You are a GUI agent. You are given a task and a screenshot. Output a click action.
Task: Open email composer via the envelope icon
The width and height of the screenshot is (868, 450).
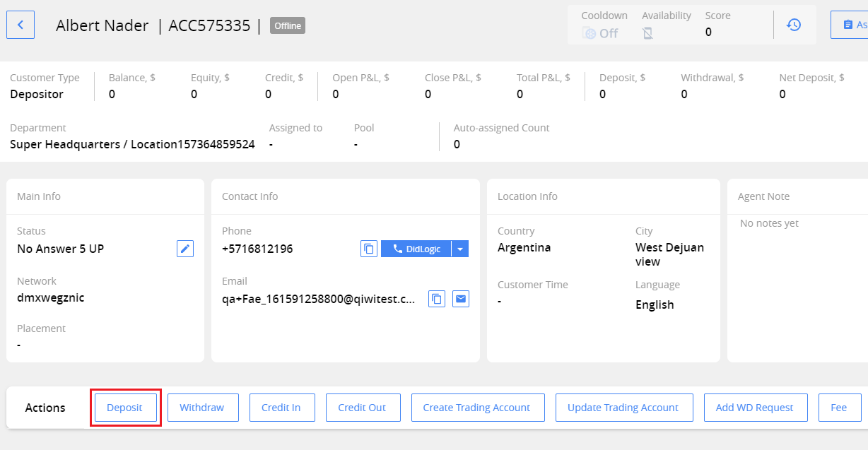point(460,299)
